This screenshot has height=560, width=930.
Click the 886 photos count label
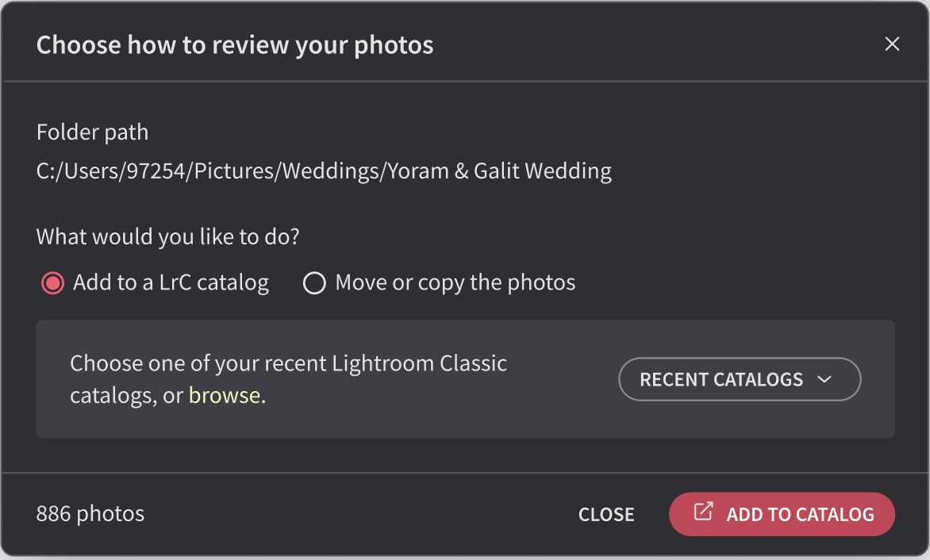[x=90, y=514]
